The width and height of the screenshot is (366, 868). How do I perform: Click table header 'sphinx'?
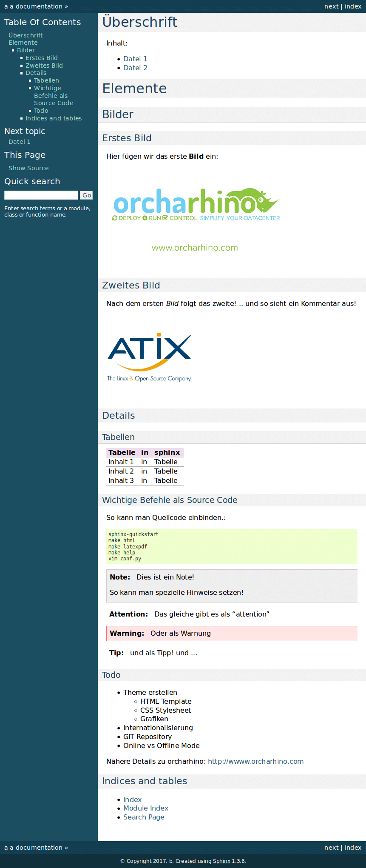[167, 452]
